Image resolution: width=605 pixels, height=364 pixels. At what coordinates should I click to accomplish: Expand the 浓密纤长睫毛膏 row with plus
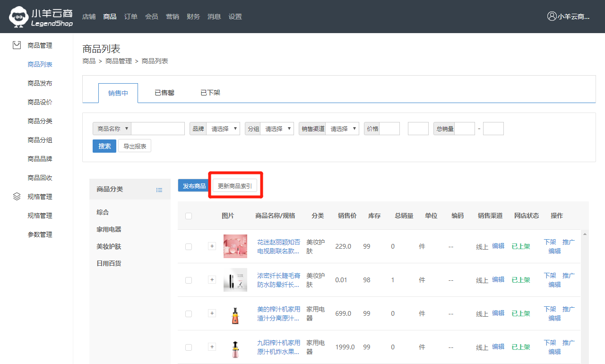[x=212, y=280]
